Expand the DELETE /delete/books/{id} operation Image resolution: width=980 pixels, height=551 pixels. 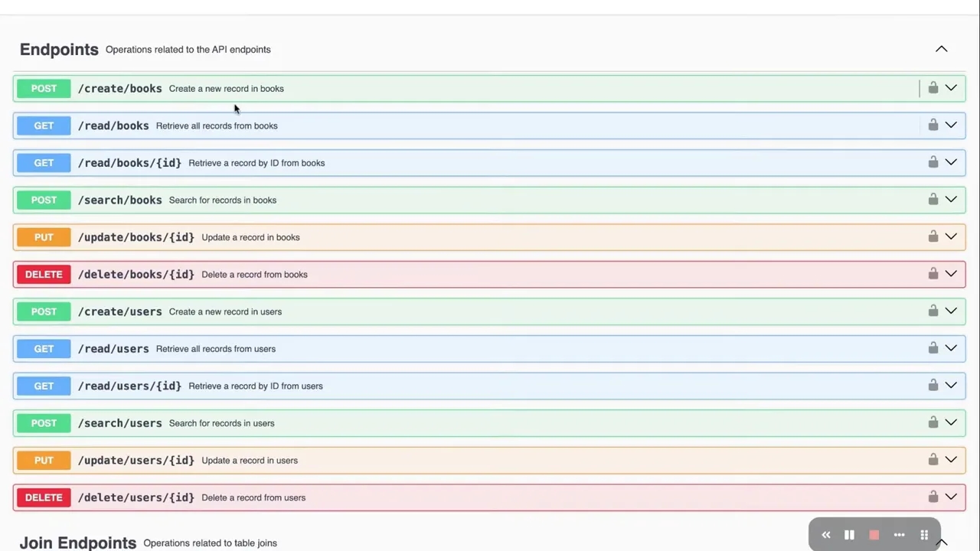[x=951, y=273]
